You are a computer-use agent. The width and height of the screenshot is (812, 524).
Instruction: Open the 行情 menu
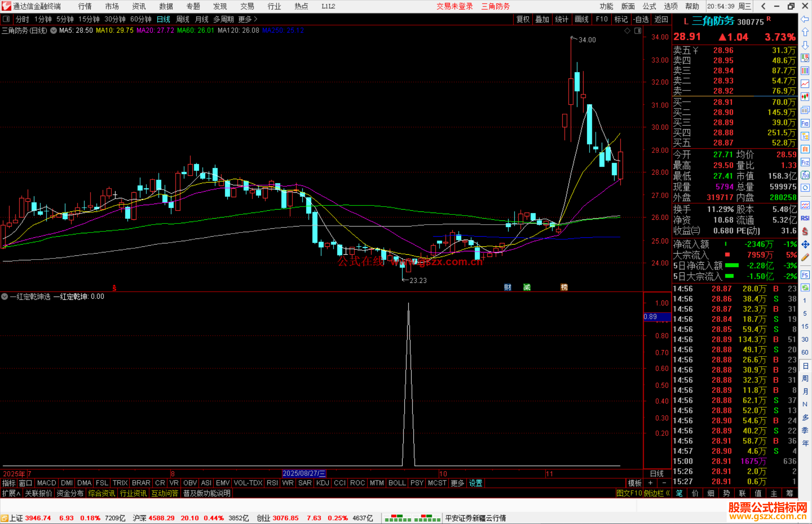pos(85,6)
